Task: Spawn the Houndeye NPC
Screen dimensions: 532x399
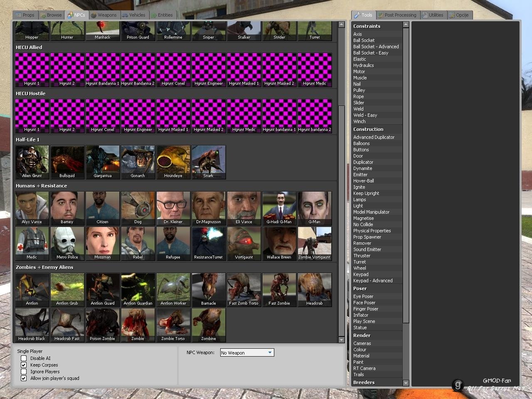Action: tap(173, 162)
